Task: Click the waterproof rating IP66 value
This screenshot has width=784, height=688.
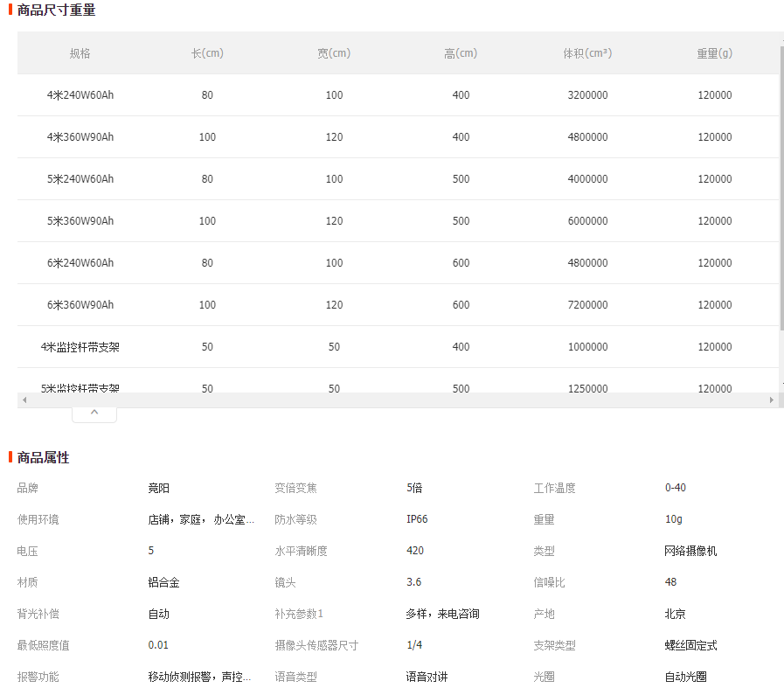Action: [x=417, y=520]
